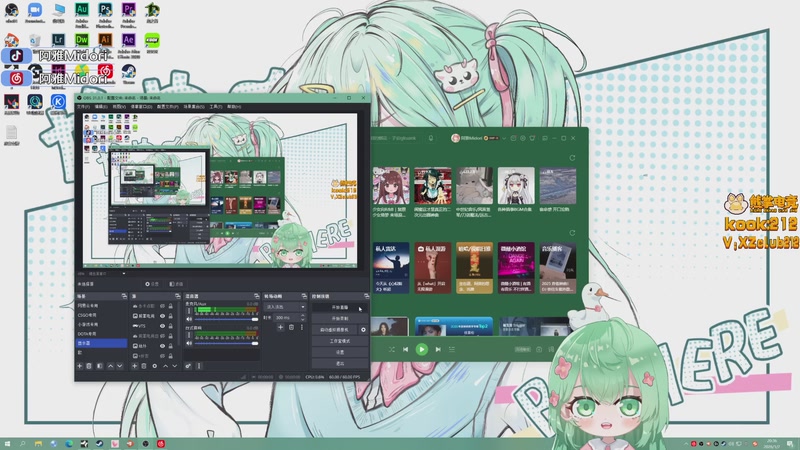Pop out the Audio Mixer dock panel
800x450 pixels.
tap(257, 296)
